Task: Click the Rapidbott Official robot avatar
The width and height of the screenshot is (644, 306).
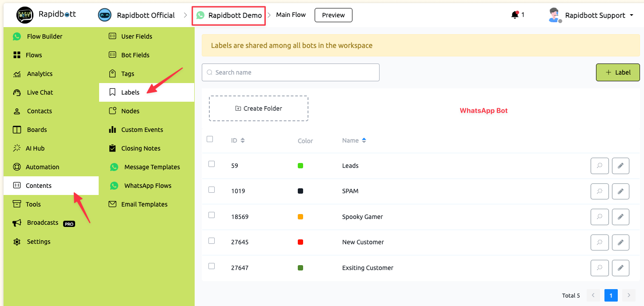Action: [104, 15]
